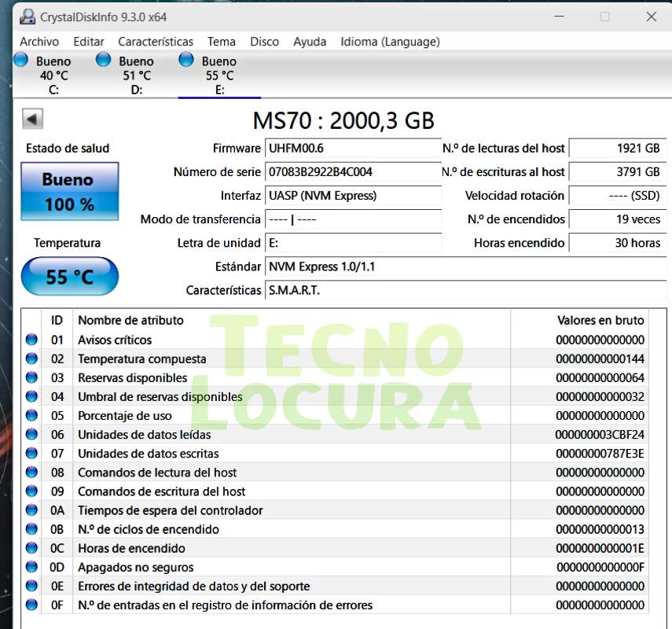Click the blue status orb for drive D:
This screenshot has width=672, height=629.
point(103,60)
